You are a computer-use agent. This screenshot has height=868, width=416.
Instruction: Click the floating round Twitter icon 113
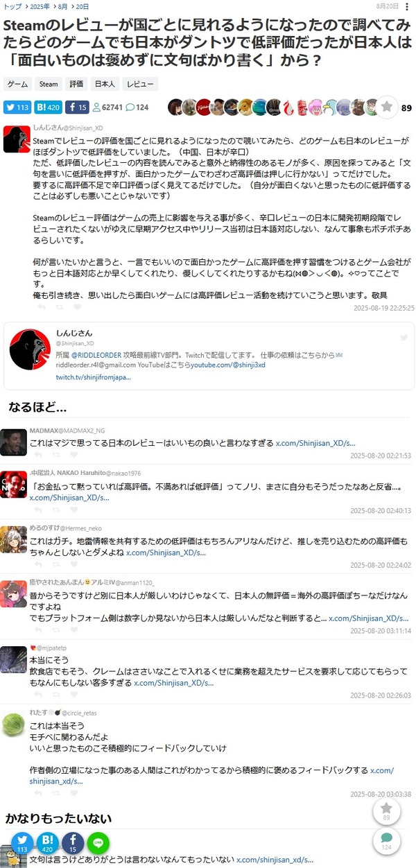pyautogui.click(x=23, y=844)
